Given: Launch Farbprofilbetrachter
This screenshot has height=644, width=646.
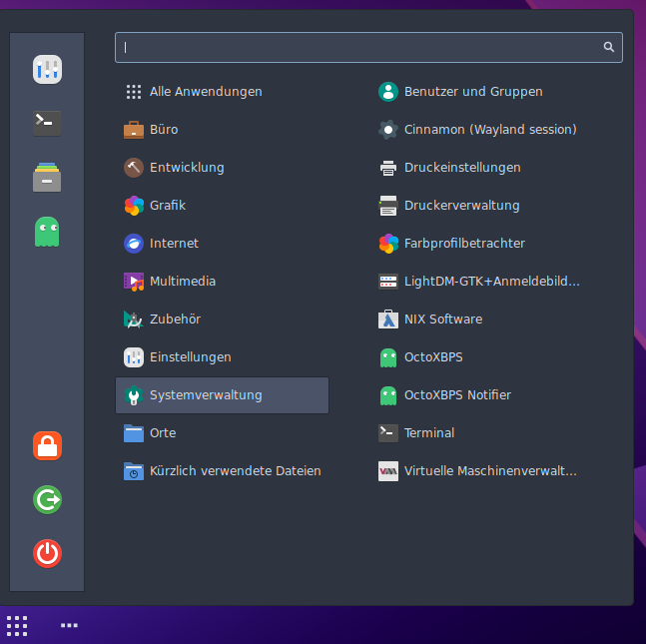Looking at the screenshot, I should [464, 244].
